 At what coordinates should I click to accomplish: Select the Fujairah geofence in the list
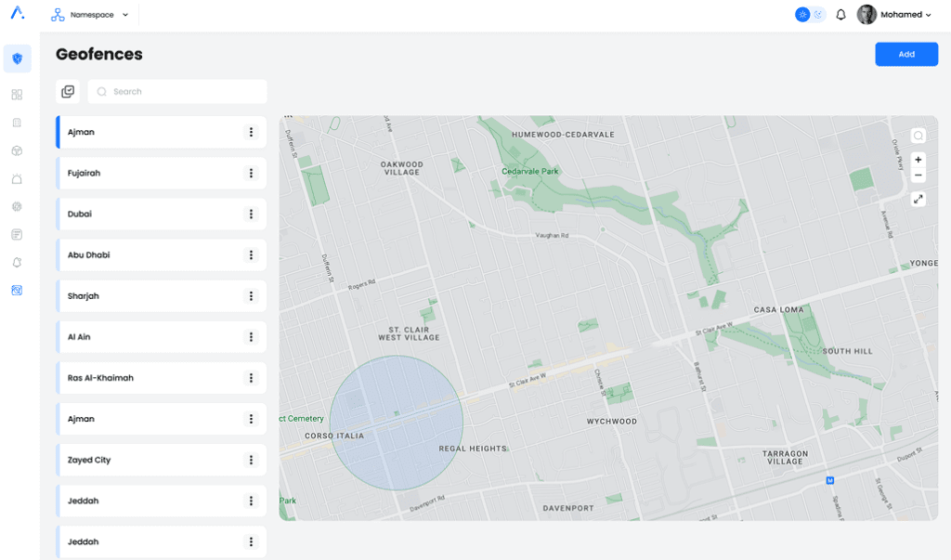(x=139, y=174)
